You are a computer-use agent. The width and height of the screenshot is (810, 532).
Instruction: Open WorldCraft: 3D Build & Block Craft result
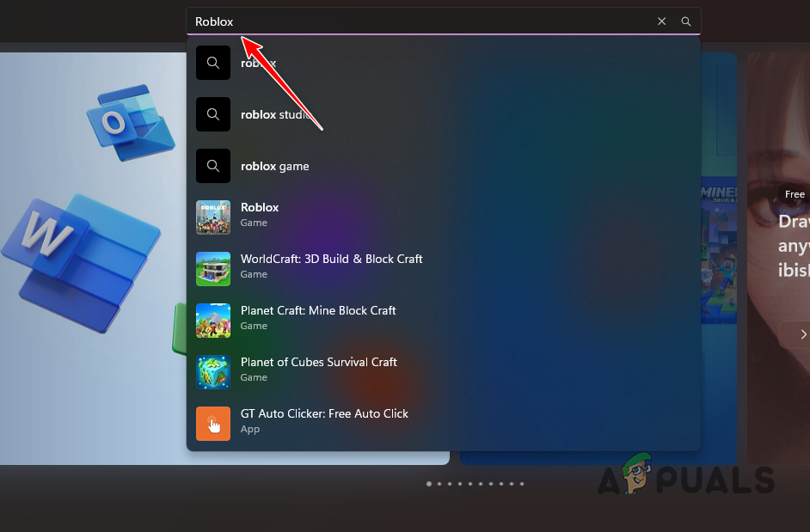tap(443, 269)
